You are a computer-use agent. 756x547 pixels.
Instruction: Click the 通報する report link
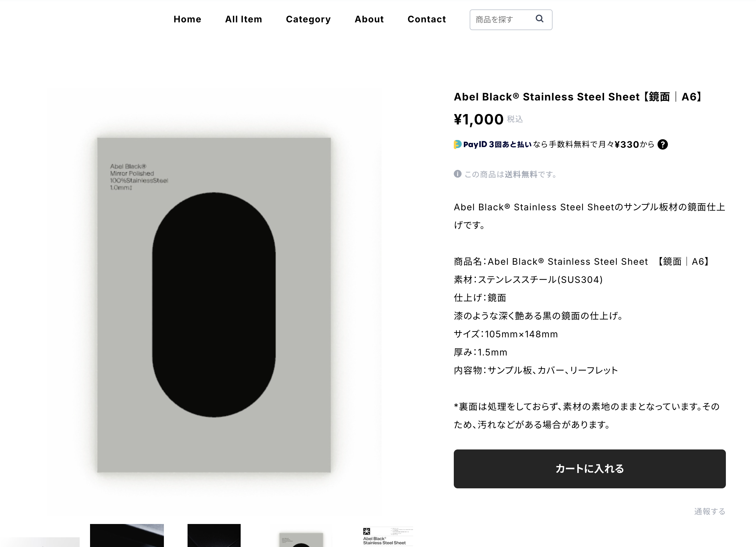pos(710,511)
